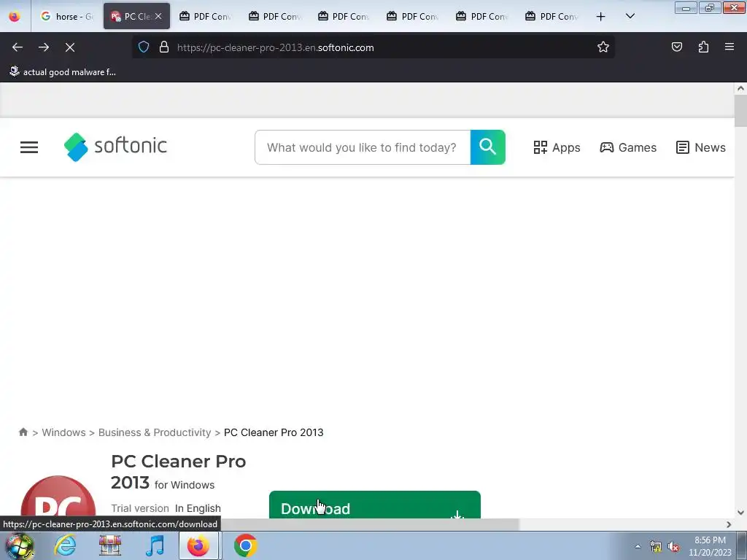Image resolution: width=747 pixels, height=560 pixels.
Task: Click the green Download button
Action: pos(375,505)
